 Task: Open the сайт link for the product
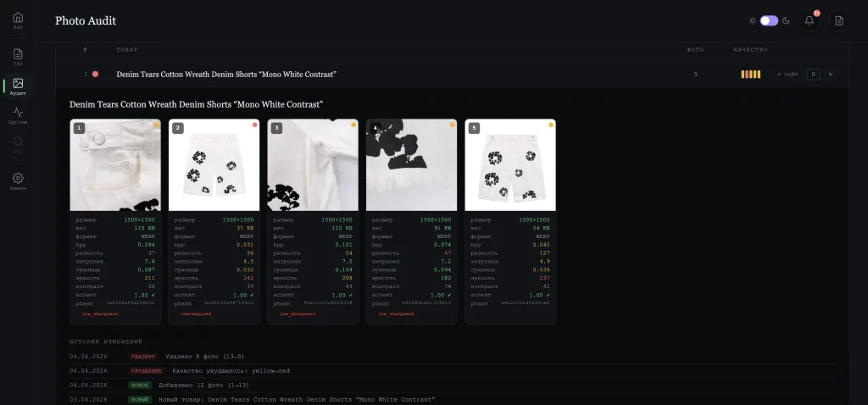click(787, 75)
